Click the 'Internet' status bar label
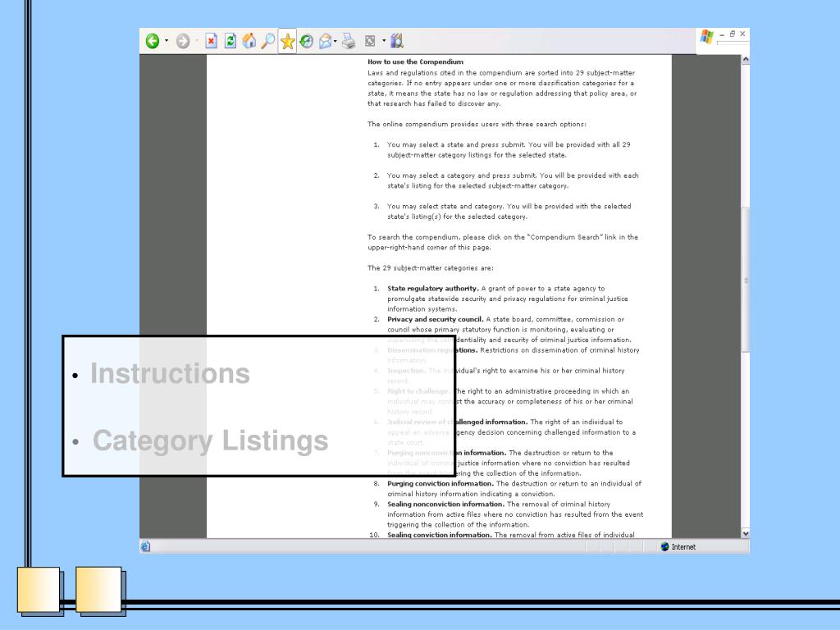Viewport: 840px width, 630px height. [x=683, y=547]
